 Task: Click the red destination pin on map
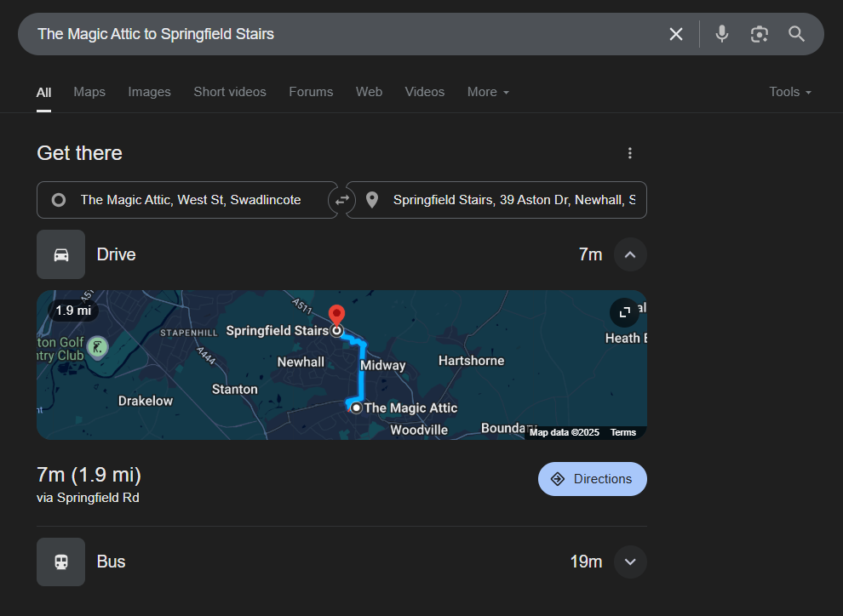(336, 316)
